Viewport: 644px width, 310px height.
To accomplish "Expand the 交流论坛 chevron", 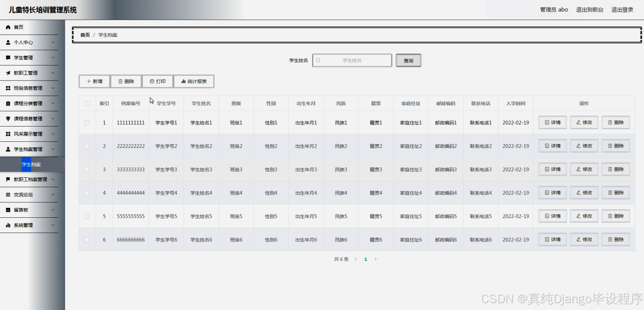I will (x=53, y=195).
